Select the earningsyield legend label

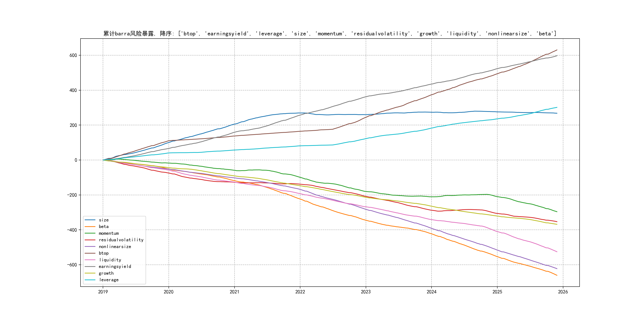tap(115, 267)
